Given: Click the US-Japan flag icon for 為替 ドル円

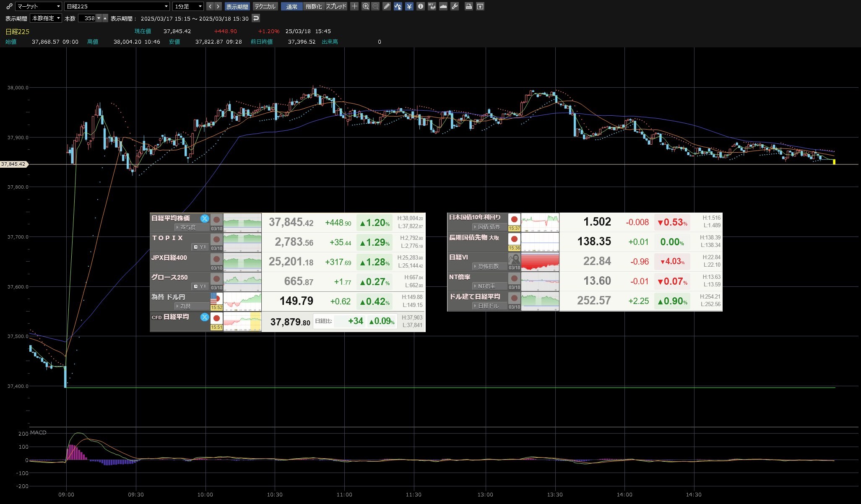Looking at the screenshot, I should pyautogui.click(x=216, y=299).
